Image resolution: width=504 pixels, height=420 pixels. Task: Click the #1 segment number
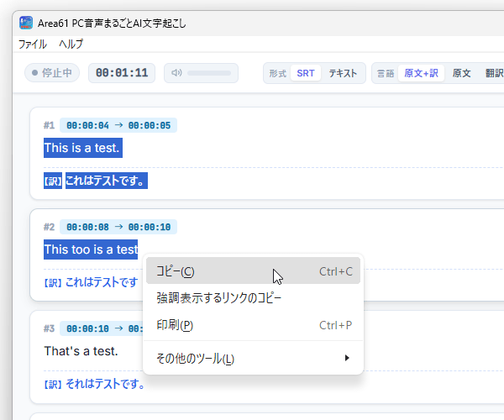click(50, 125)
